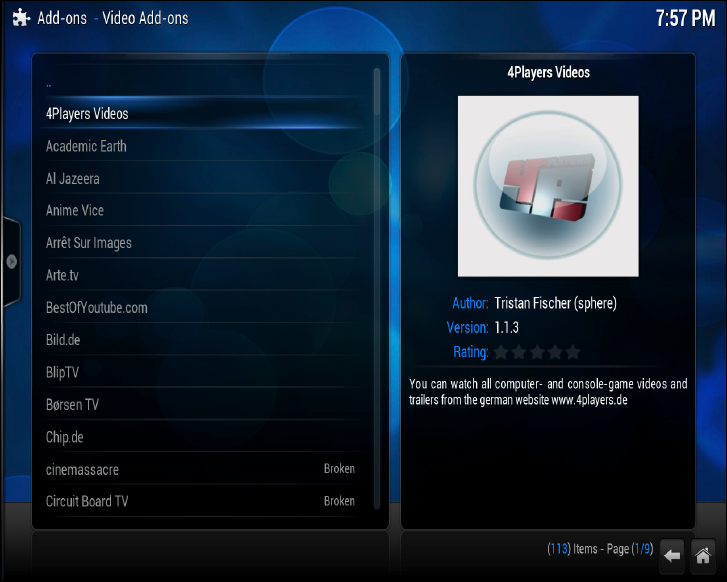727x582 pixels.
Task: Go to the home screen icon
Action: click(x=703, y=555)
